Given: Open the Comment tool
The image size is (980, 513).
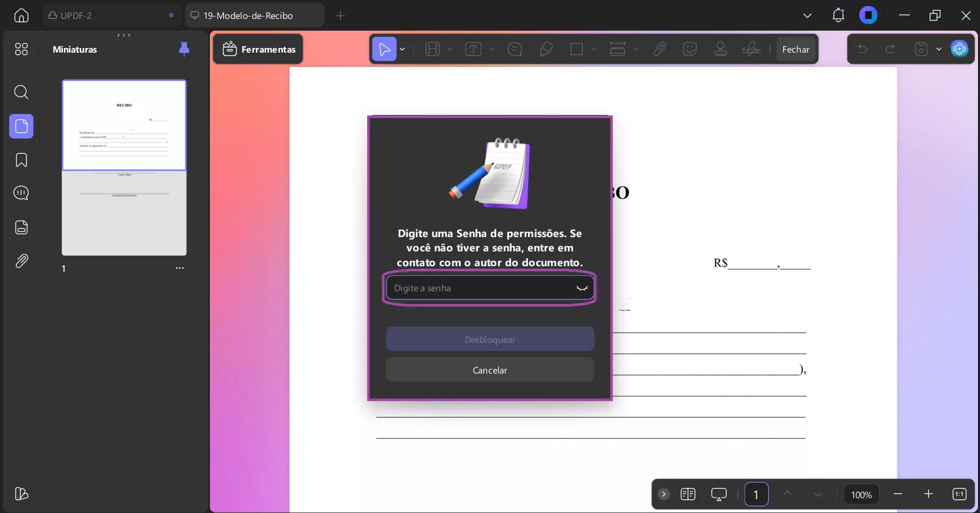Looking at the screenshot, I should [515, 49].
